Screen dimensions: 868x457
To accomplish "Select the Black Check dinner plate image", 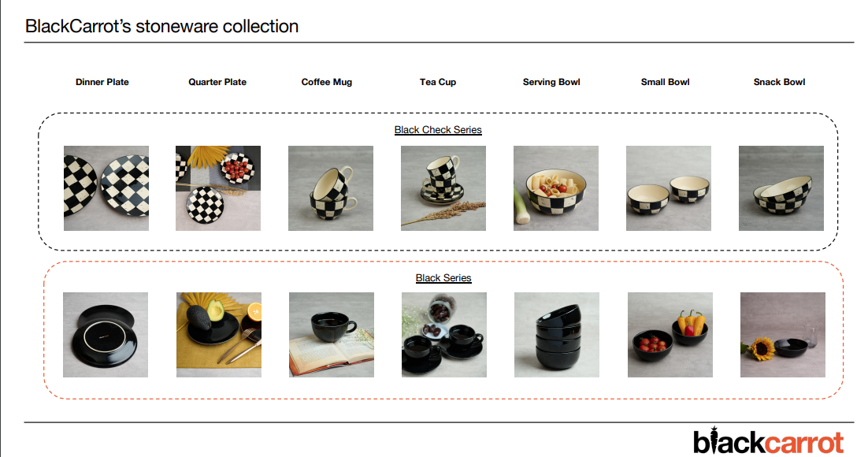I will pos(106,188).
